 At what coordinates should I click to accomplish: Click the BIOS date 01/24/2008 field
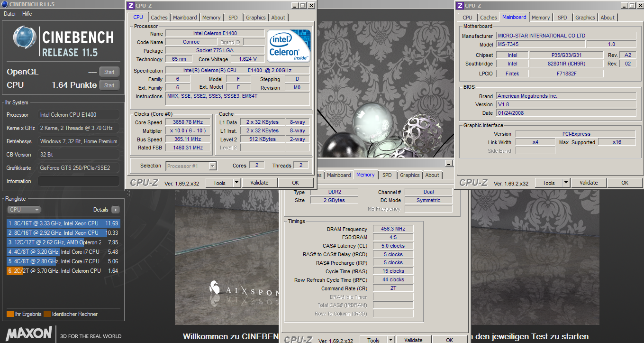(566, 113)
